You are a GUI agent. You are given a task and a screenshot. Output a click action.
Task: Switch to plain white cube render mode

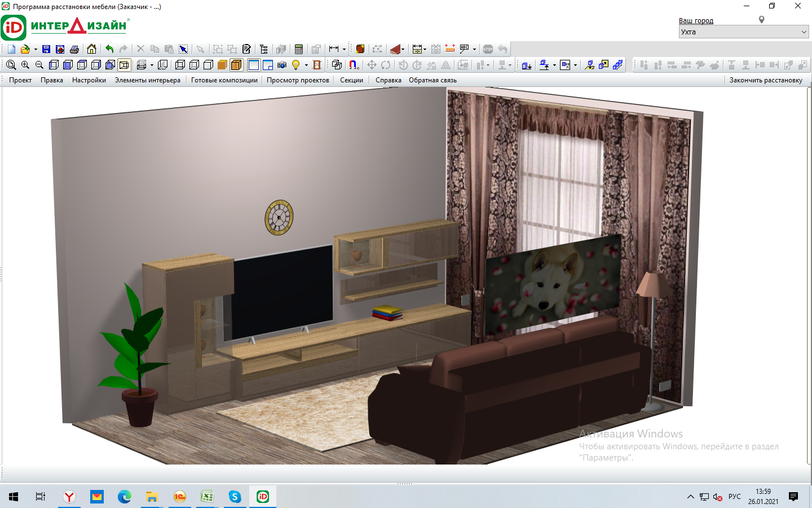[x=208, y=65]
